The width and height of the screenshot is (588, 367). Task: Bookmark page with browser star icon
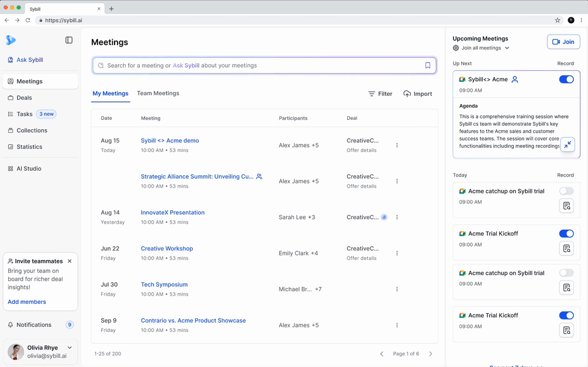pos(557,20)
